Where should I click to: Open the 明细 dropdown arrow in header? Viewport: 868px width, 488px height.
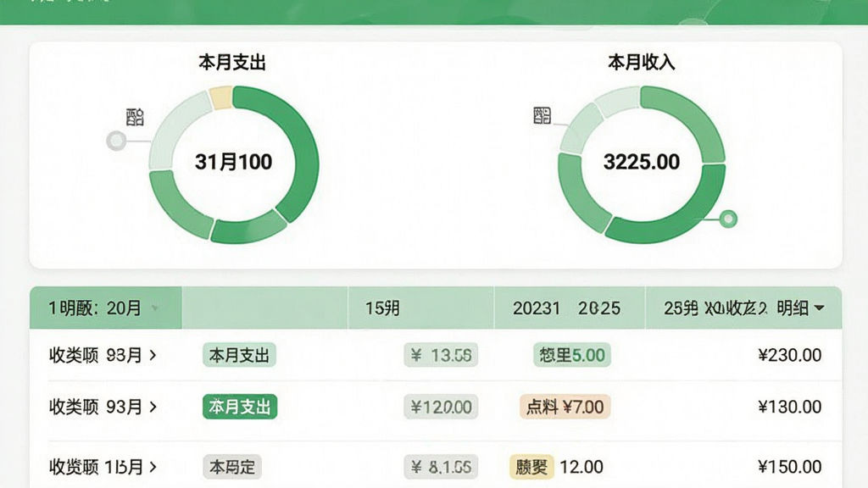click(x=820, y=308)
